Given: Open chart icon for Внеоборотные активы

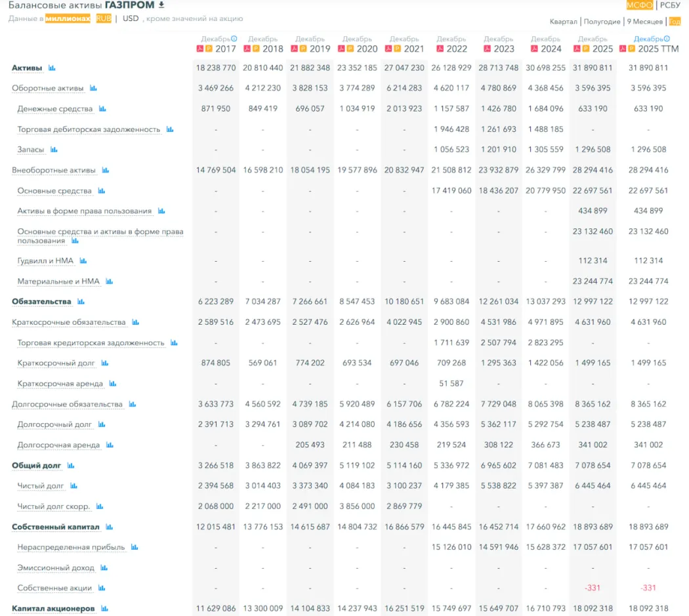Looking at the screenshot, I should tap(106, 170).
